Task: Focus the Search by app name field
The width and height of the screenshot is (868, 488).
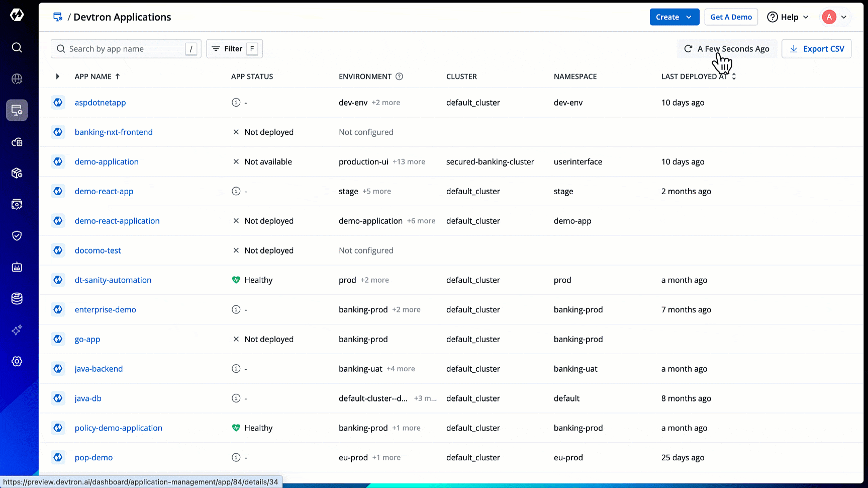Action: coord(126,49)
